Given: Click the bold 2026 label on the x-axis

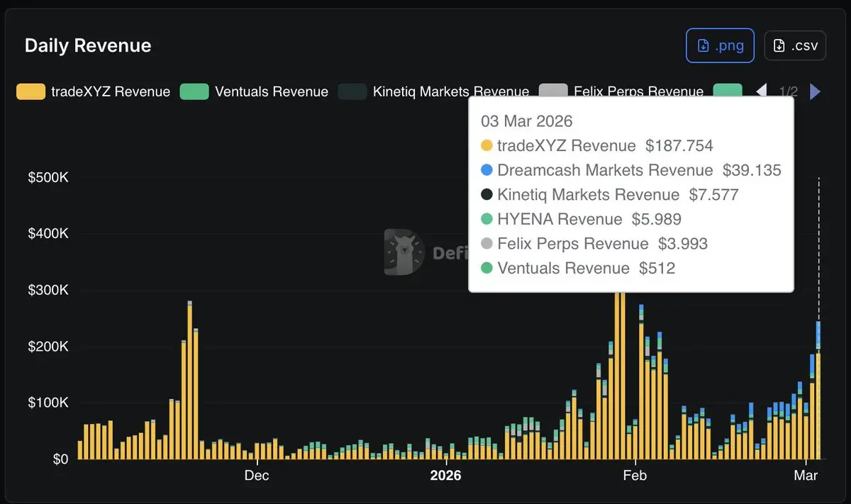Looking at the screenshot, I should (445, 476).
